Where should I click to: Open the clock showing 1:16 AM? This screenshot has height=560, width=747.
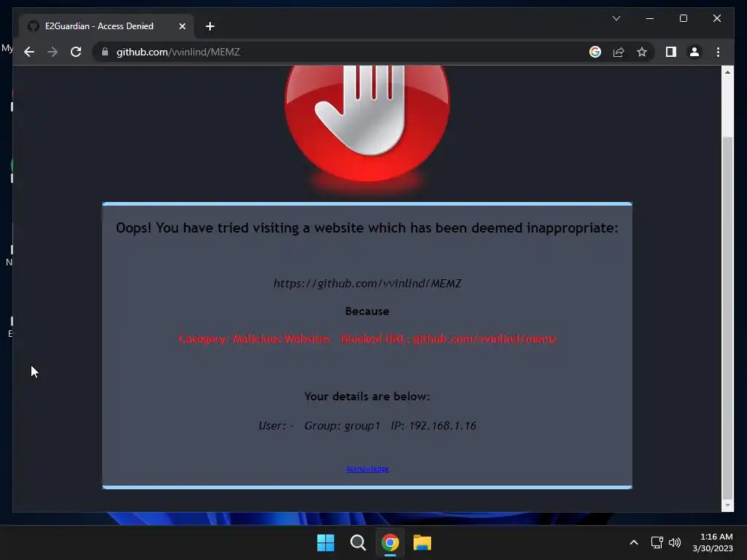713,542
